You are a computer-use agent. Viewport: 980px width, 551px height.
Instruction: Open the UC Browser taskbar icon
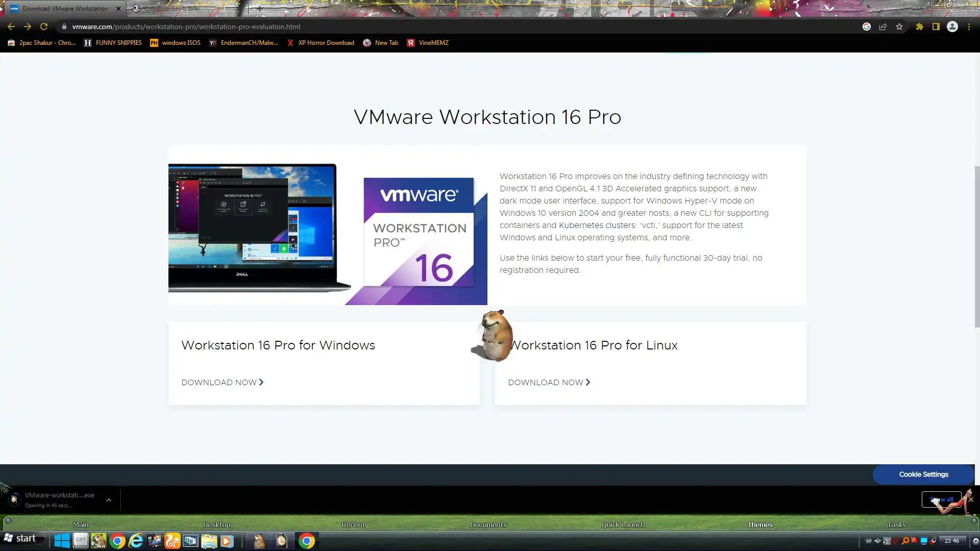tap(173, 541)
